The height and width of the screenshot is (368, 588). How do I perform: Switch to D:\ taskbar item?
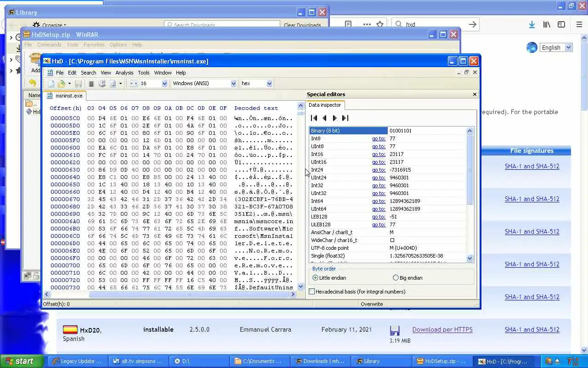[199, 361]
